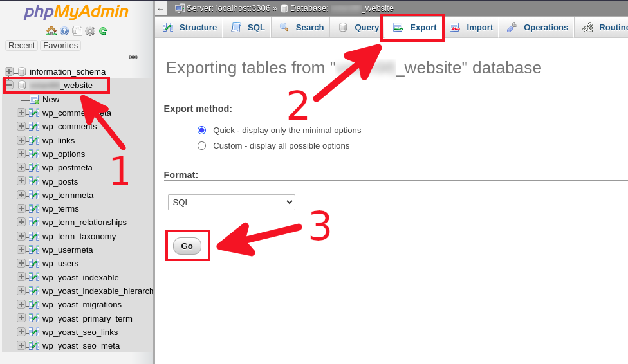Open the wp_posts table
628x364 pixels.
click(x=60, y=182)
